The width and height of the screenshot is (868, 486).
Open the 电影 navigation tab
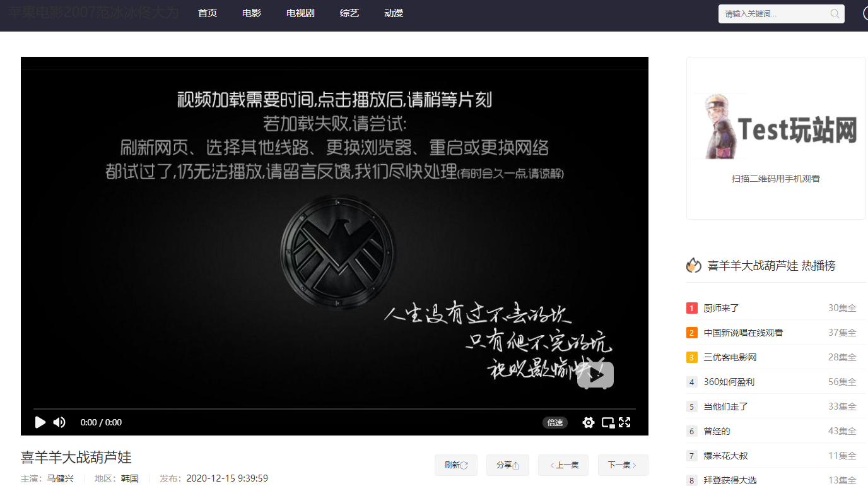252,13
